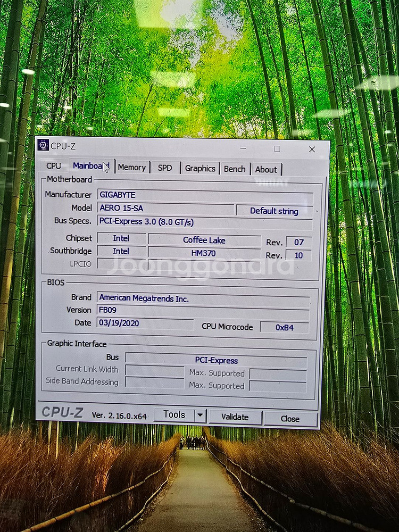Screen dimensions: 399x532
Task: Click the Validate button
Action: click(235, 417)
